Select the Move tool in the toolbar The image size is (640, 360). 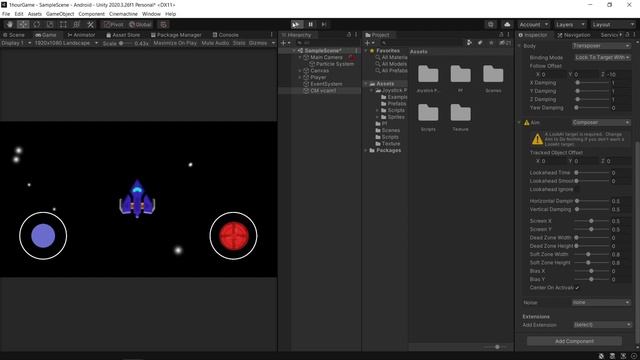23,24
